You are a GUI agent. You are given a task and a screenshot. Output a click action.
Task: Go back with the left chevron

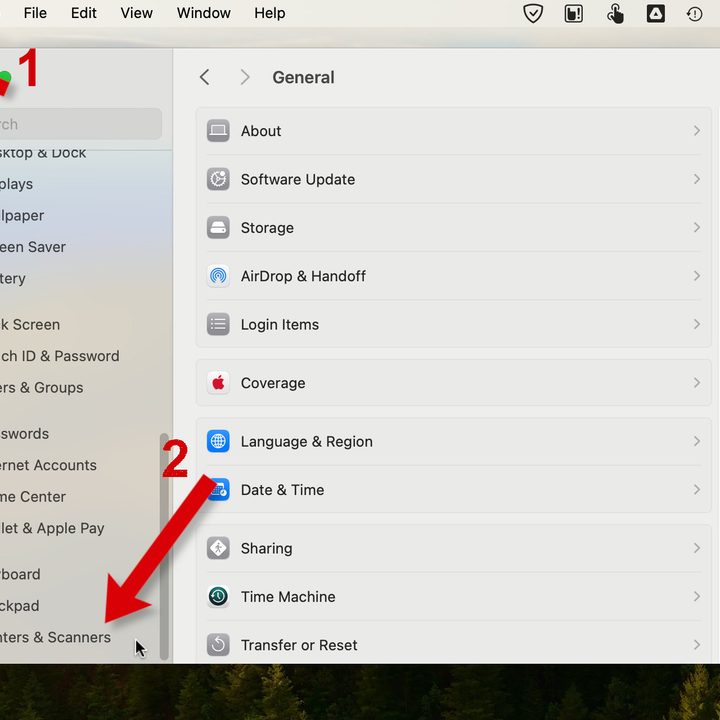205,77
